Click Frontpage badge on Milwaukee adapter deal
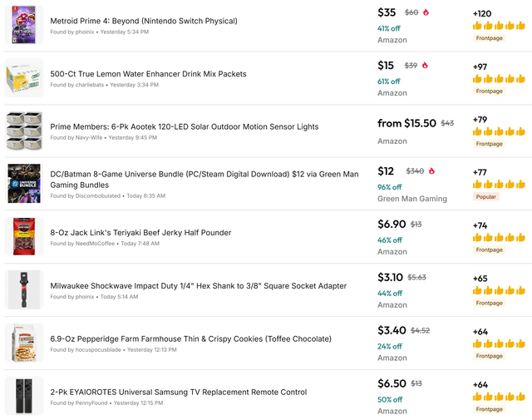532x420 pixels. pyautogui.click(x=490, y=303)
